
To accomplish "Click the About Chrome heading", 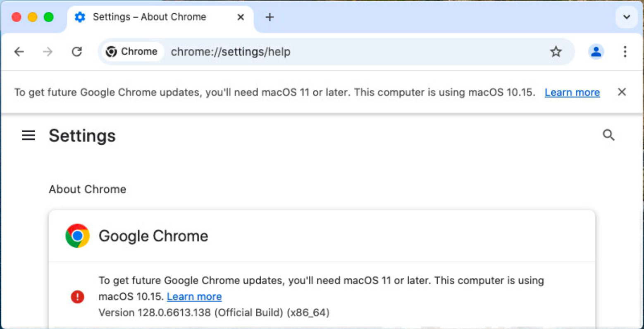I will coord(88,189).
